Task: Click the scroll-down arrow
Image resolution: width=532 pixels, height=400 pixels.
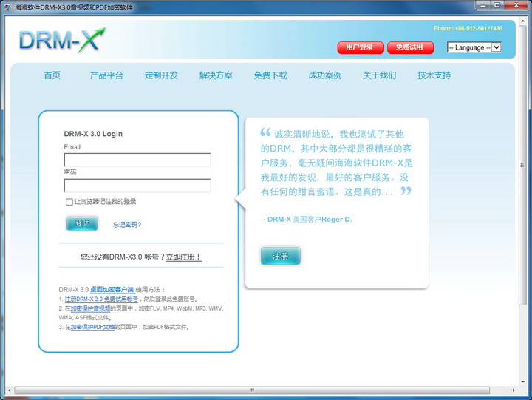Action: point(522,382)
